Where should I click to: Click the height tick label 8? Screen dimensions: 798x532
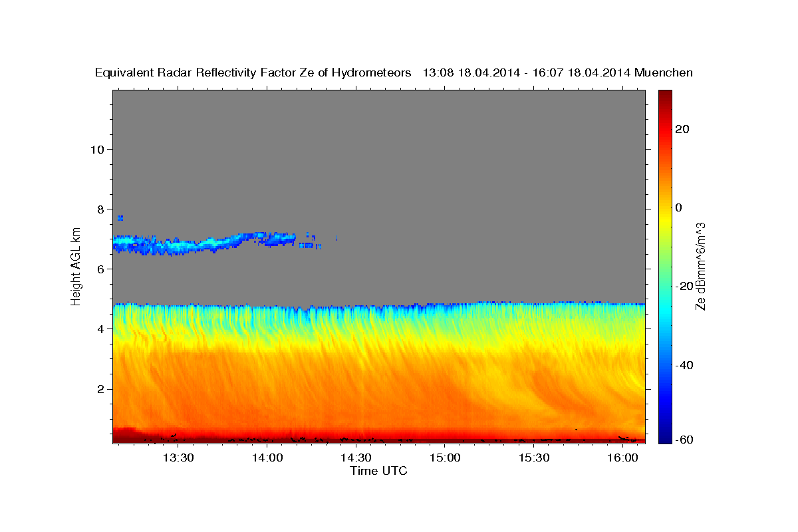pos(99,209)
